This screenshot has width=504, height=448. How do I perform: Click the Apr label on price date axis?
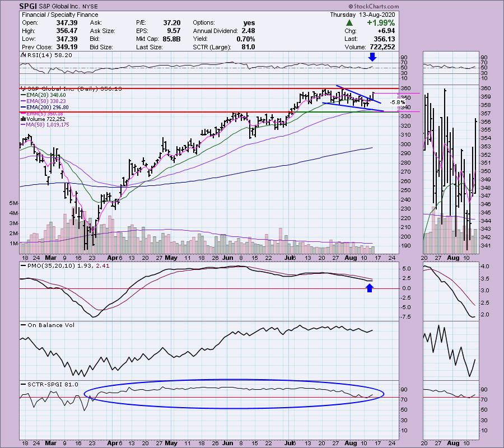click(x=112, y=258)
